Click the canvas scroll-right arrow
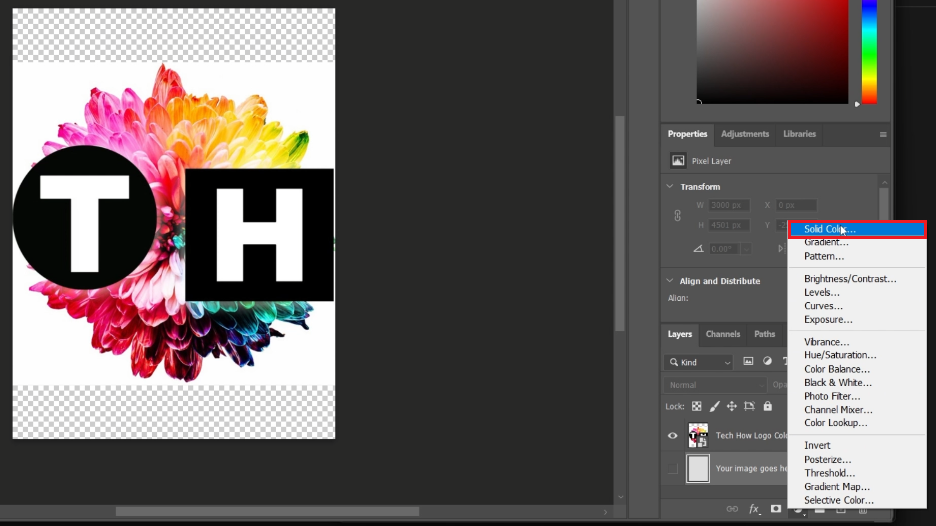936x526 pixels. [x=605, y=512]
